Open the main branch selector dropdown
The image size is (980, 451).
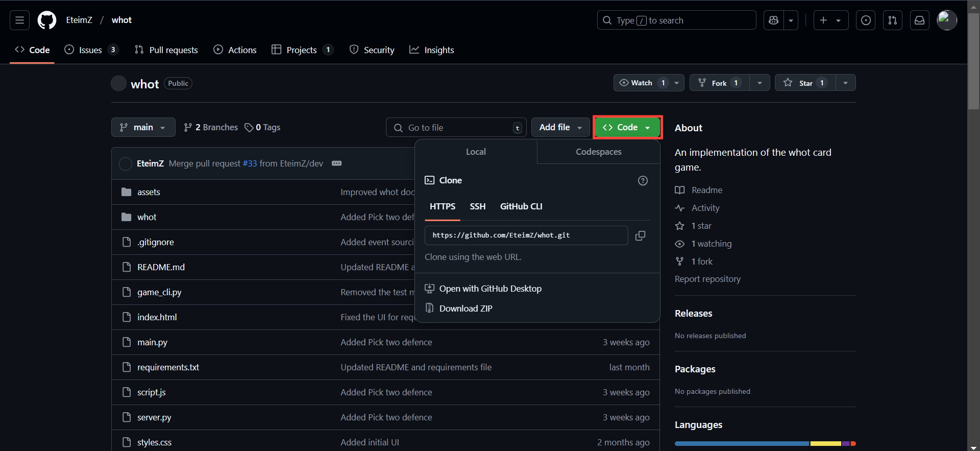coord(143,127)
